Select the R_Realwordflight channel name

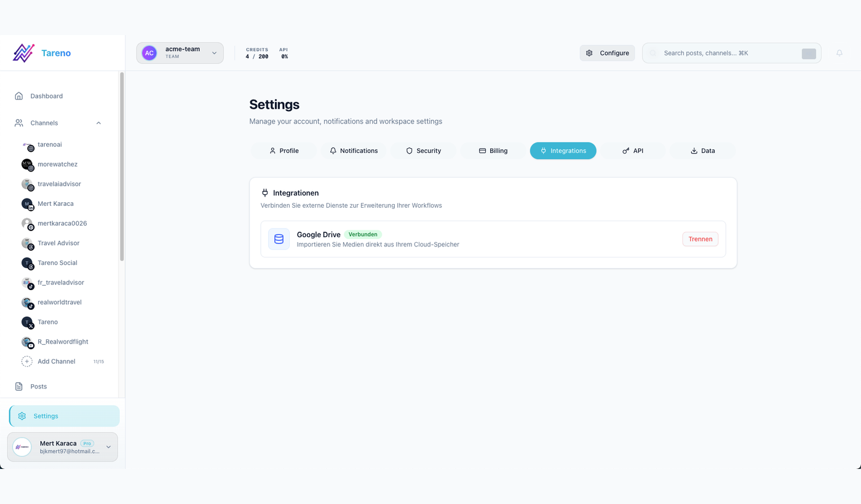click(63, 341)
